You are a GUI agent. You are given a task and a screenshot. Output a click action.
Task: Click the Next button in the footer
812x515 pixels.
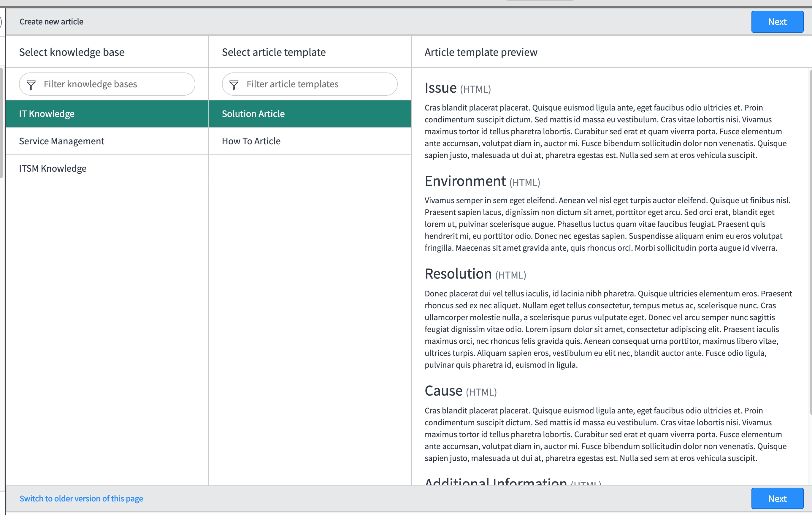pos(777,498)
